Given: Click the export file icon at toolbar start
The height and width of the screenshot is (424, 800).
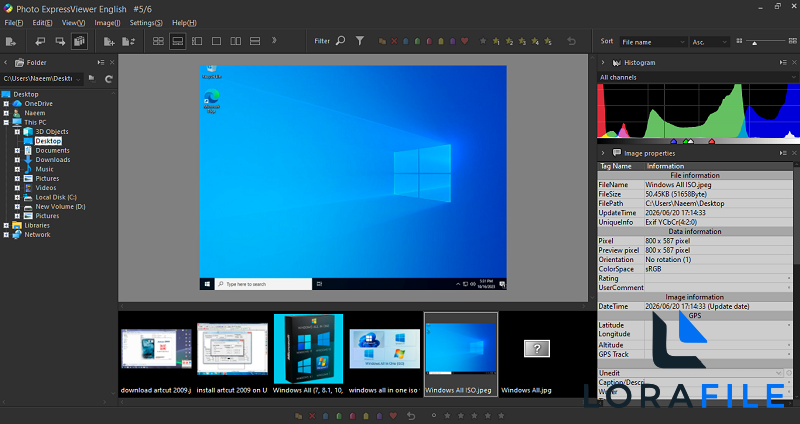Looking at the screenshot, I should click(10, 41).
